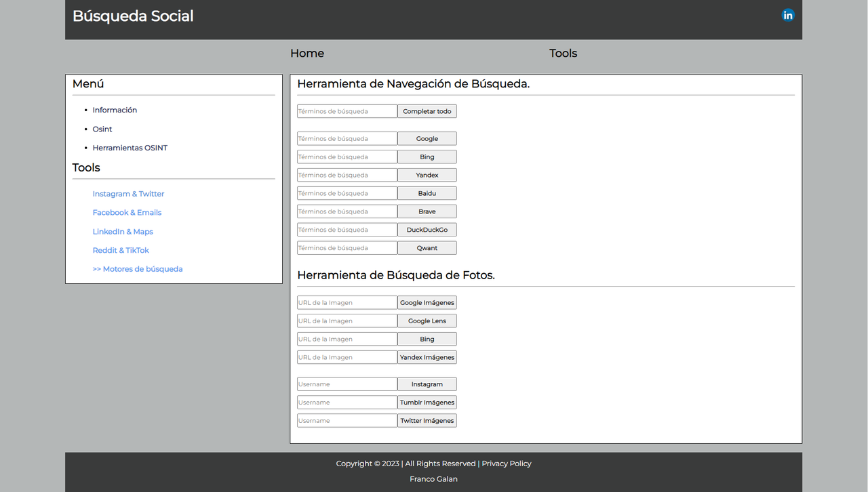This screenshot has height=492, width=868.
Task: Click 'Copyright © 2023' footer text
Action: point(368,464)
